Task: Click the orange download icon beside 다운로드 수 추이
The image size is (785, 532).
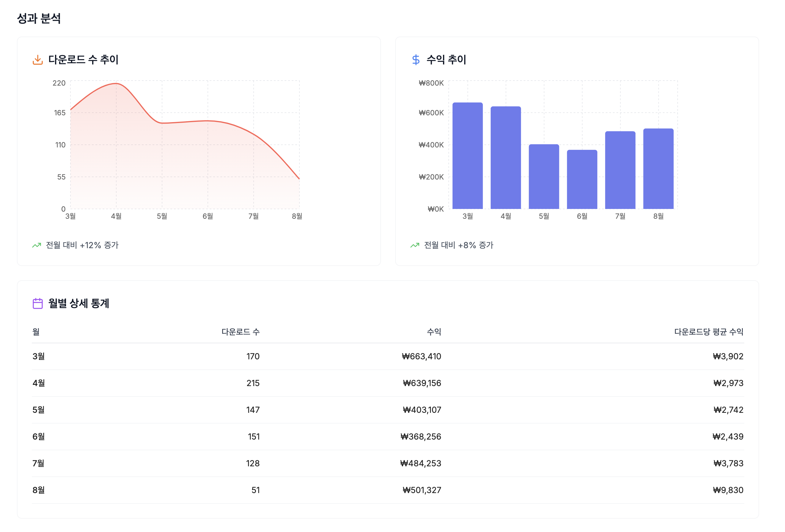Action: (37, 60)
